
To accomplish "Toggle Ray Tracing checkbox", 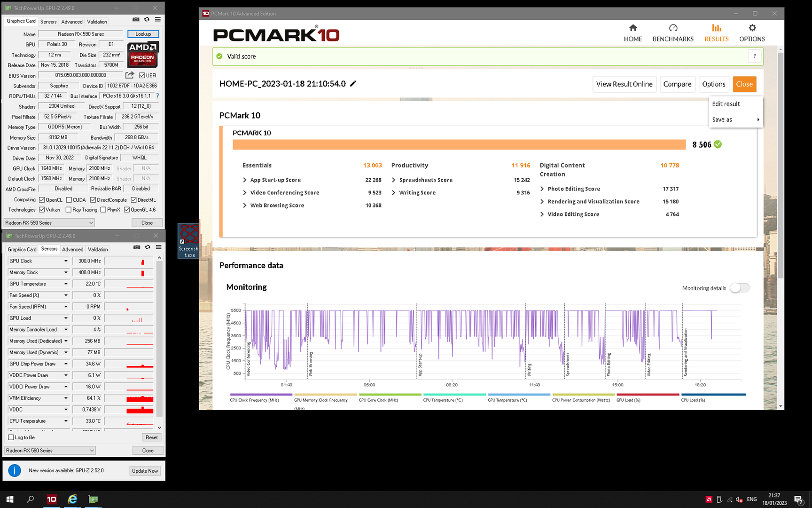I will [x=69, y=210].
